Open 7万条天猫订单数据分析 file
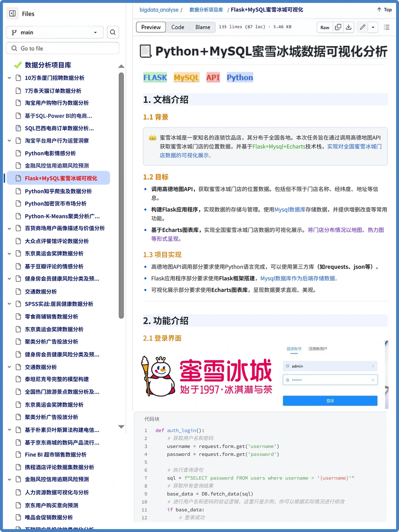399x532 pixels. click(x=53, y=91)
